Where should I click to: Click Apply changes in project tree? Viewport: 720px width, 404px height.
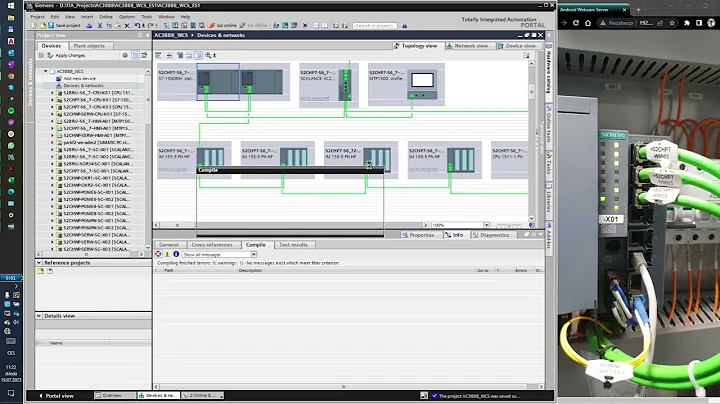point(67,56)
